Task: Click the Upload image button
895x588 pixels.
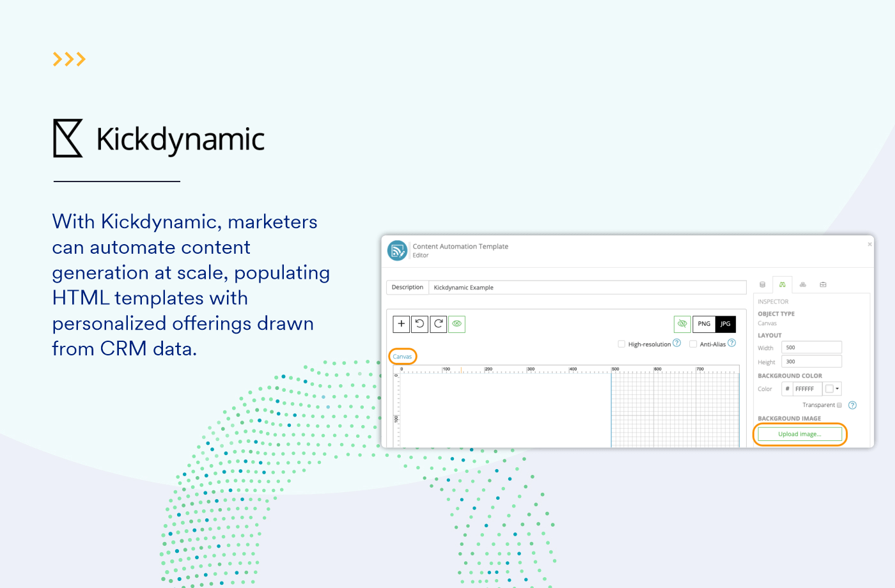Action: 800,434
